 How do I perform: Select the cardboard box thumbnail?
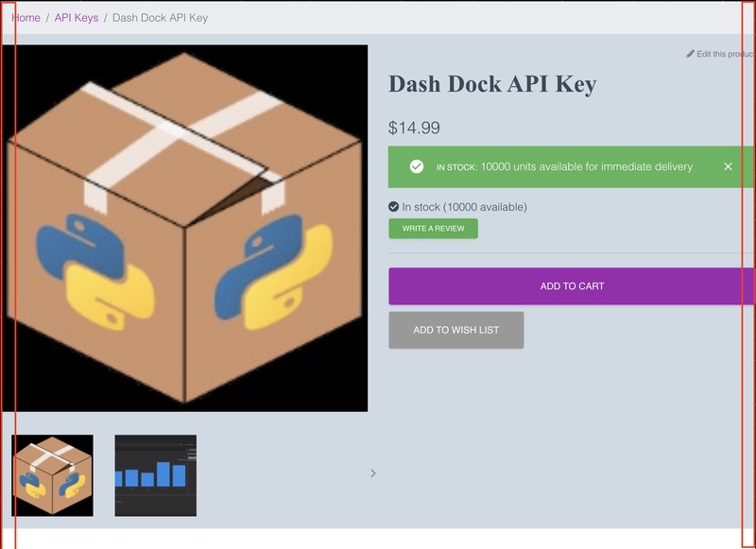coord(52,475)
